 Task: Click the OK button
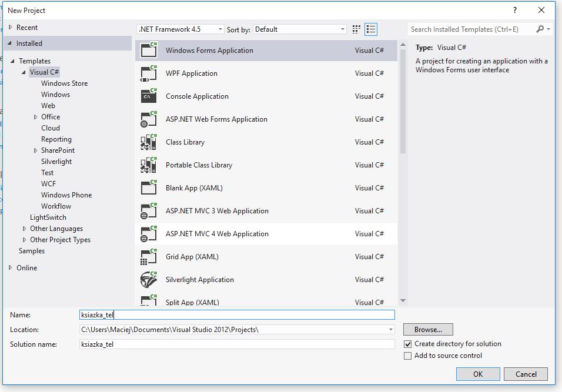(478, 374)
